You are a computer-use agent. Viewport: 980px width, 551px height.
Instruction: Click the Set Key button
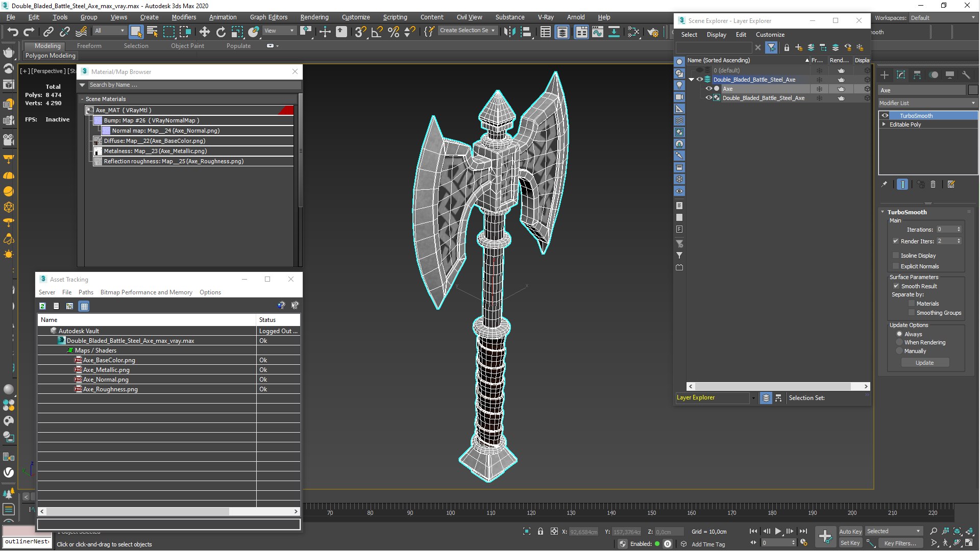tap(850, 543)
